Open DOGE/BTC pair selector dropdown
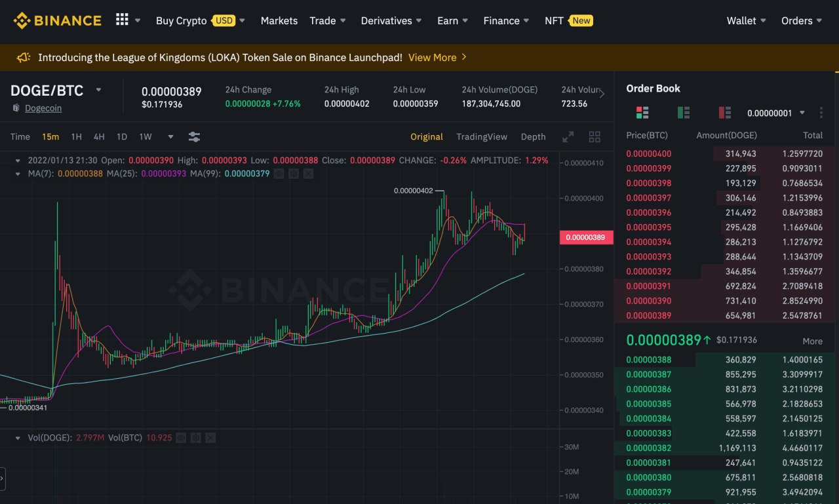The image size is (839, 504). click(x=99, y=90)
